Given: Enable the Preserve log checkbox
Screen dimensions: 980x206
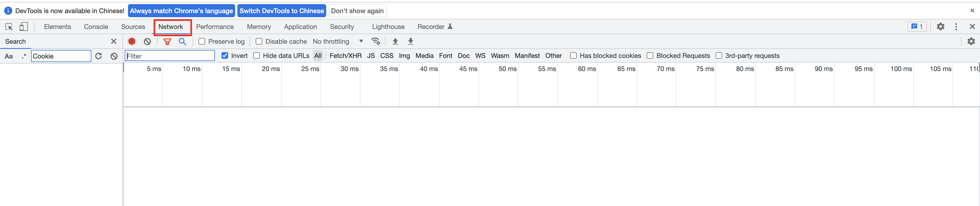Looking at the screenshot, I should pos(202,42).
